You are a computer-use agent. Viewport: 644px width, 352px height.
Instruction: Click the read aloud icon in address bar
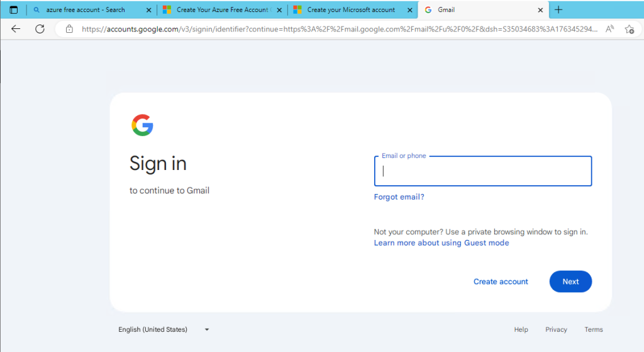pyautogui.click(x=609, y=29)
